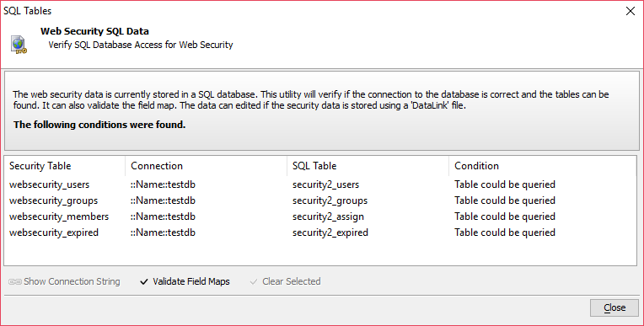Close the SQL Tables dialog with X
This screenshot has height=326, width=644.
pyautogui.click(x=630, y=11)
